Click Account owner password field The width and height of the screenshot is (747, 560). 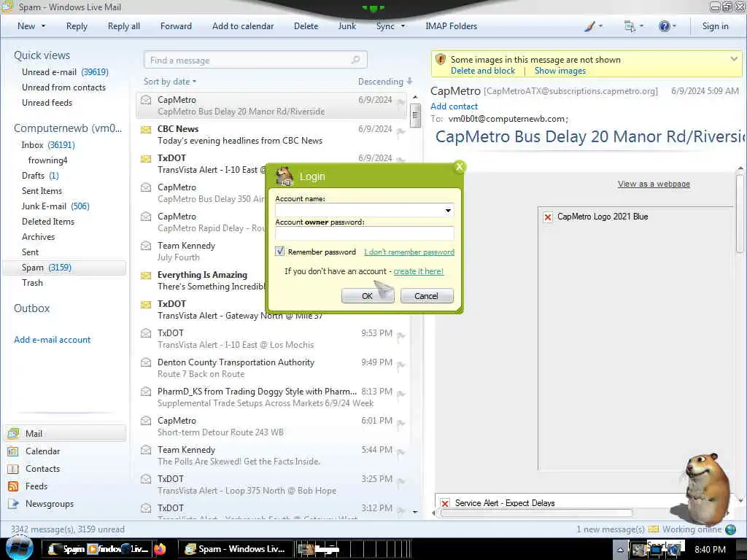click(365, 233)
